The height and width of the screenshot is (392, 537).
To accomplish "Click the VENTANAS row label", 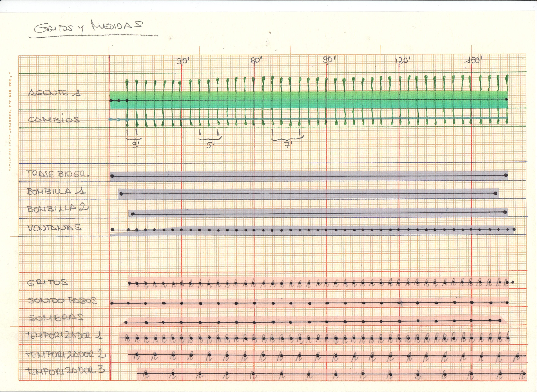I will point(55,228).
